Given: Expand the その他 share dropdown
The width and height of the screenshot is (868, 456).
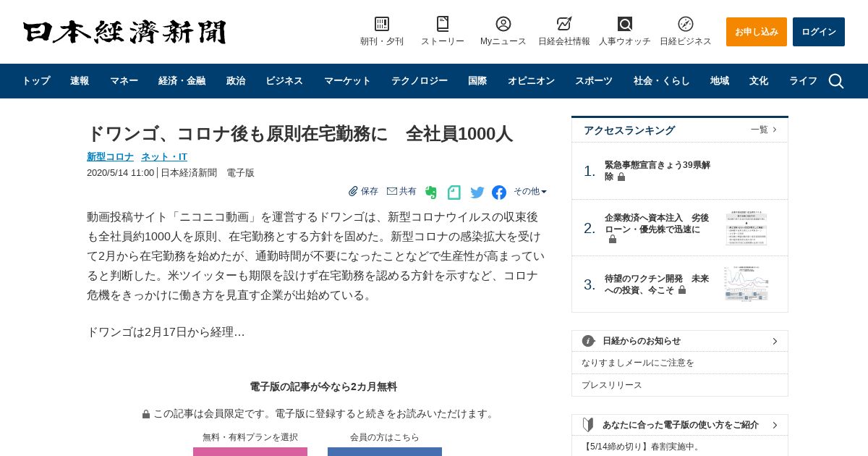Looking at the screenshot, I should pos(530,191).
